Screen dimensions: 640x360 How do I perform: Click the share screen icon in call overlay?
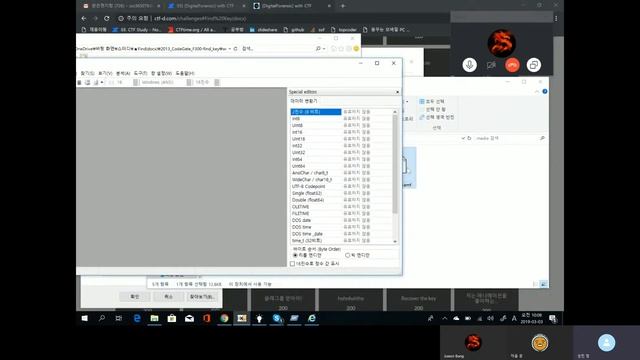pyautogui.click(x=533, y=65)
